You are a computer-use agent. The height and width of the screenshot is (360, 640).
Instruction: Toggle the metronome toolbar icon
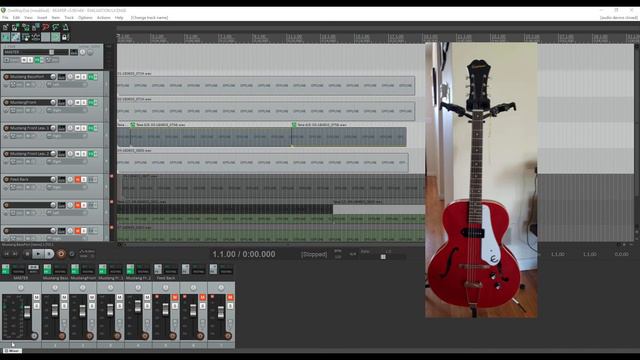(x=65, y=27)
